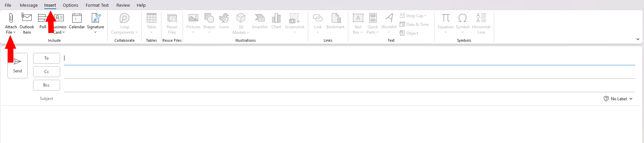Screen dimensions: 644x143
Task: Open the File menu tab
Action: pos(8,5)
